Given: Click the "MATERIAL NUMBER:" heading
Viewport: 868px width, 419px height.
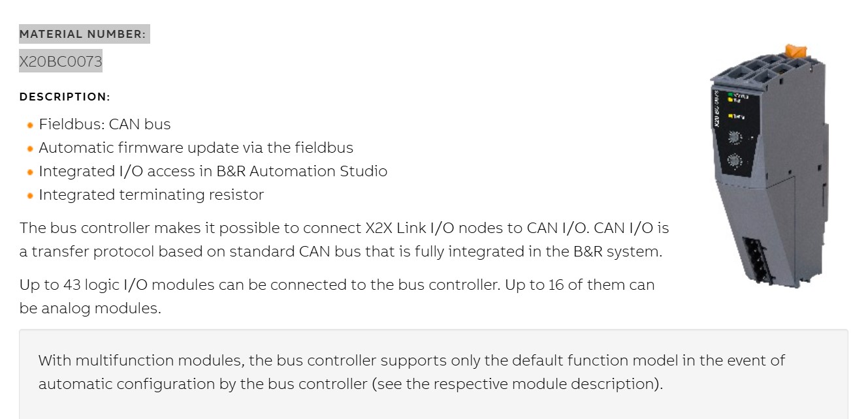Looking at the screenshot, I should click(83, 34).
